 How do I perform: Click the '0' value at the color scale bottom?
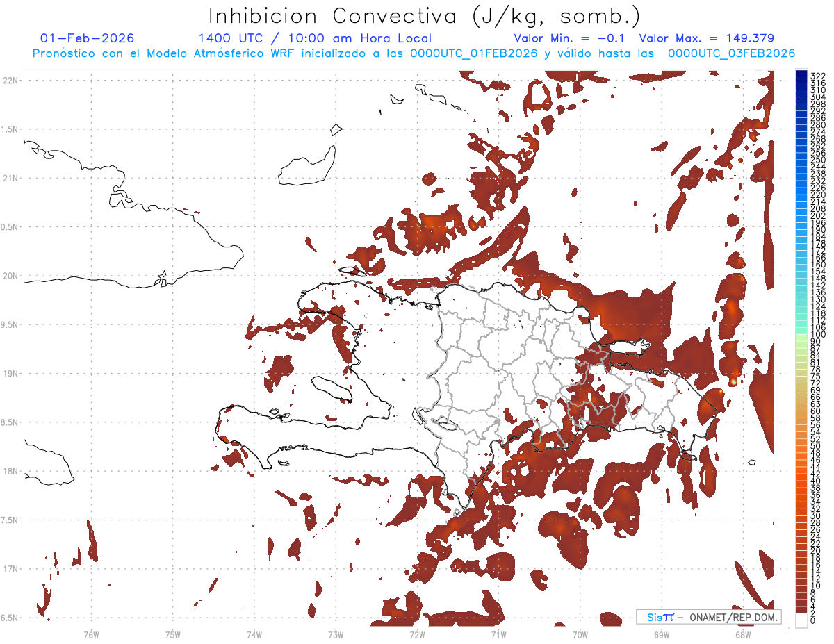click(x=813, y=620)
